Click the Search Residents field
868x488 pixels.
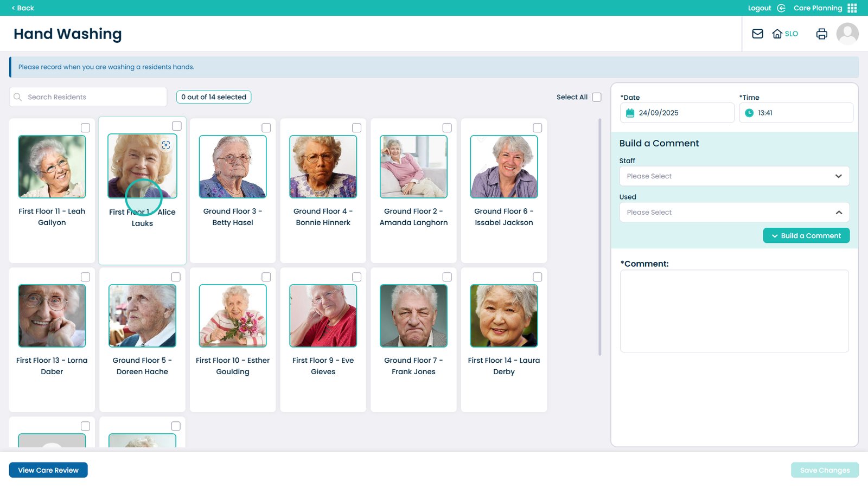[88, 97]
